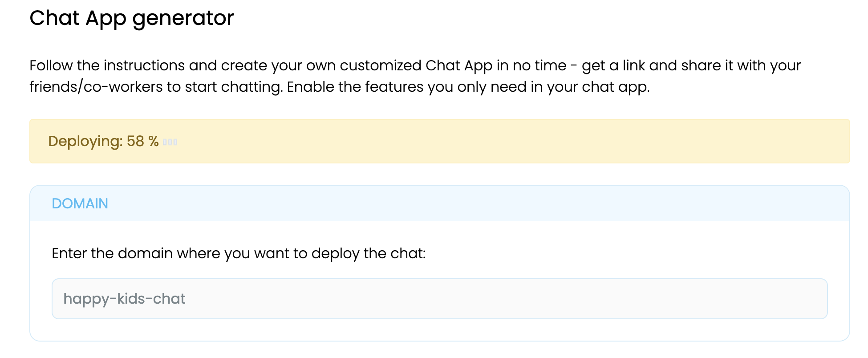Focus the domain text box's empty right side
868x358 pixels.
pyautogui.click(x=668, y=299)
